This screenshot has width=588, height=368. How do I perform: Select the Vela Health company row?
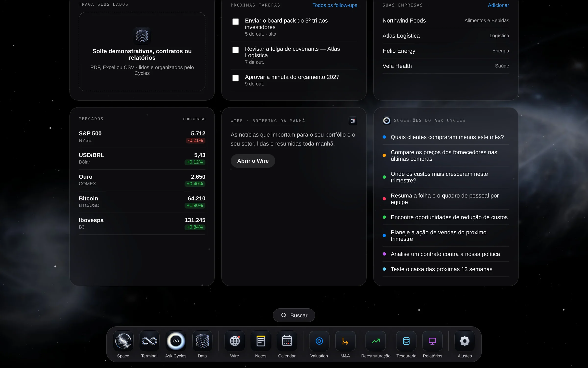pos(446,66)
